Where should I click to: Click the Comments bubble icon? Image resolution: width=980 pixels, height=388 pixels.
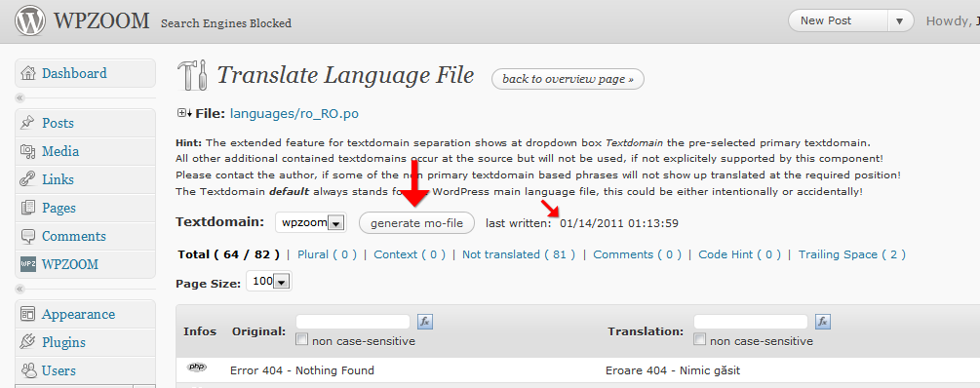(x=27, y=236)
